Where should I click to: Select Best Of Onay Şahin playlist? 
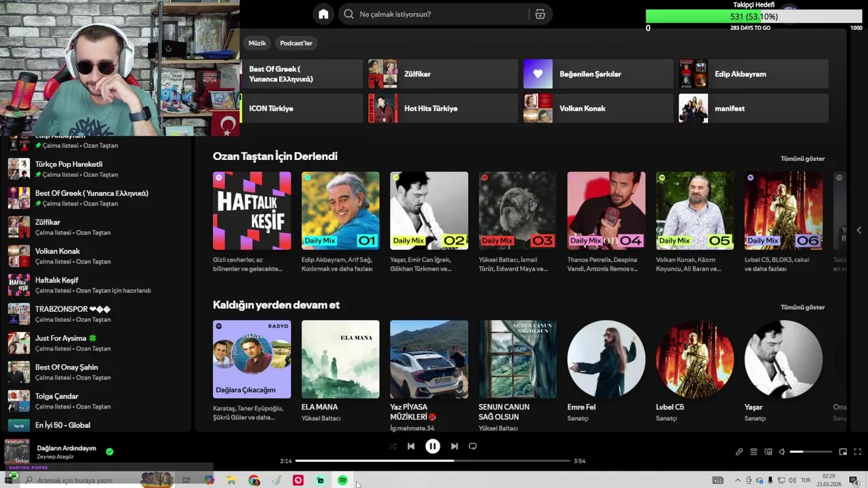point(96,372)
